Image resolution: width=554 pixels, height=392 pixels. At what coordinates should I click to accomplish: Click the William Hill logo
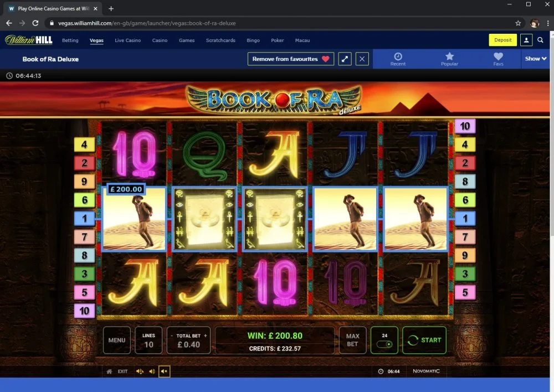tap(29, 40)
